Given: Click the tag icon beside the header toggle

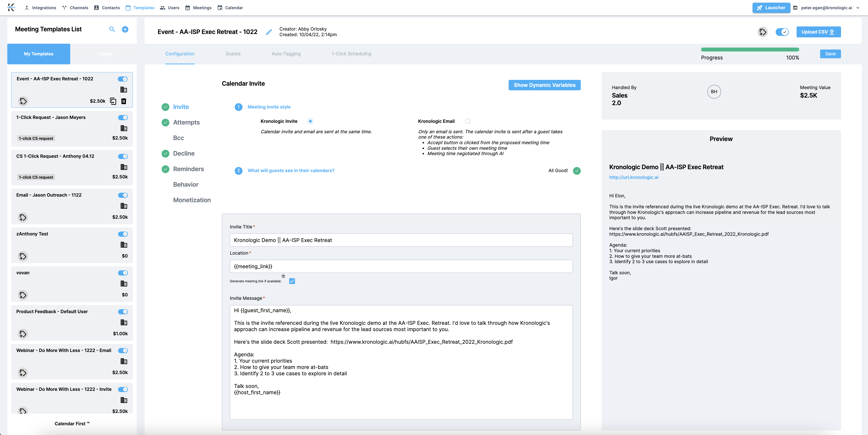Looking at the screenshot, I should (763, 32).
